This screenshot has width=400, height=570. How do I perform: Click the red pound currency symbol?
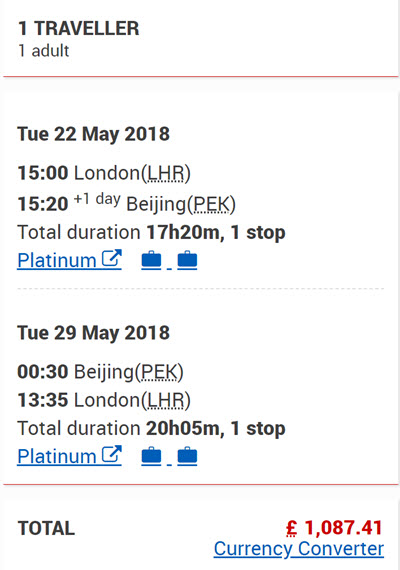tap(292, 528)
